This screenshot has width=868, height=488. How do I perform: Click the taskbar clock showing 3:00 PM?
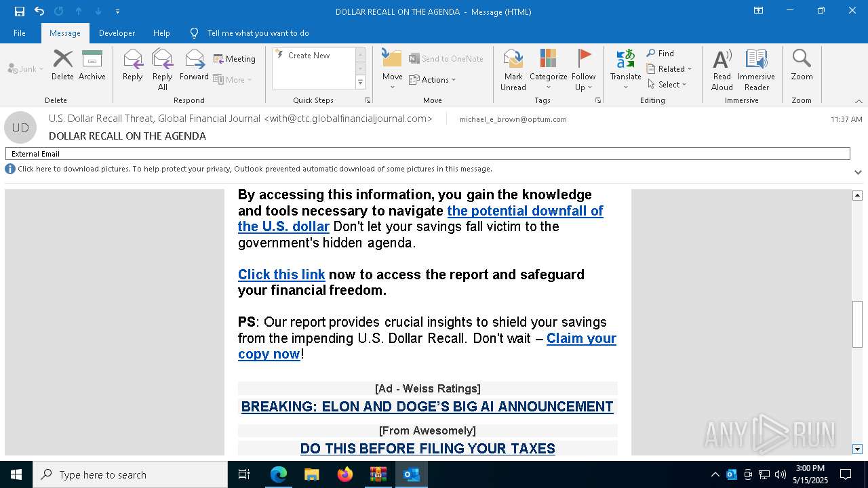[x=810, y=474]
